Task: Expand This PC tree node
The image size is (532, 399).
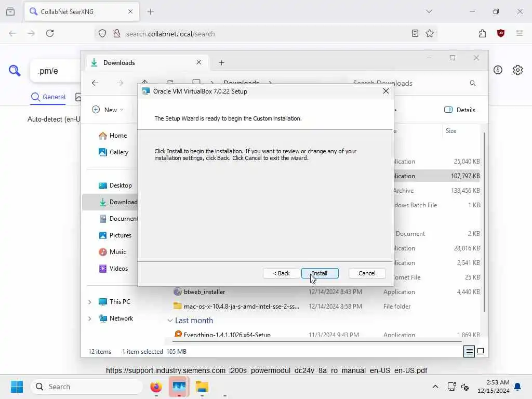Action: 89,302
